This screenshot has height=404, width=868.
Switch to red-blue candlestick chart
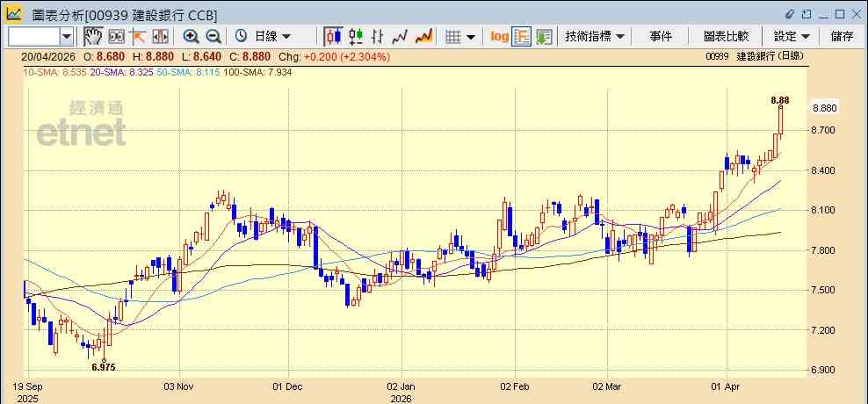click(x=333, y=37)
